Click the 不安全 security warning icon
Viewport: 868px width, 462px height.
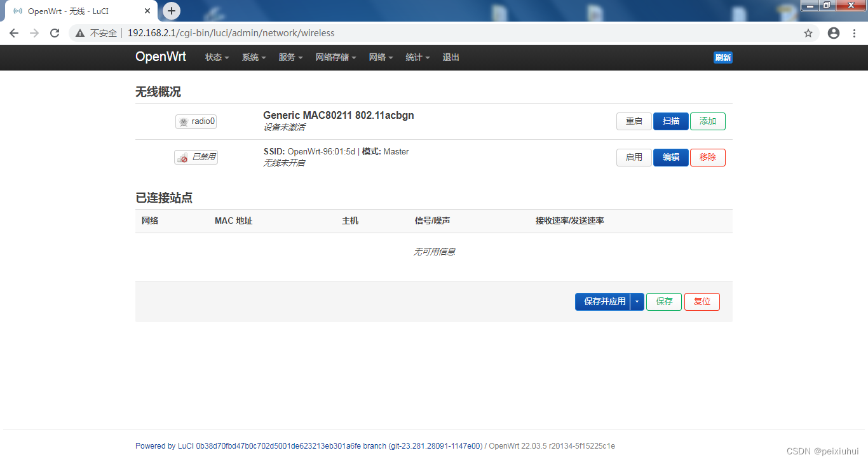coord(79,32)
